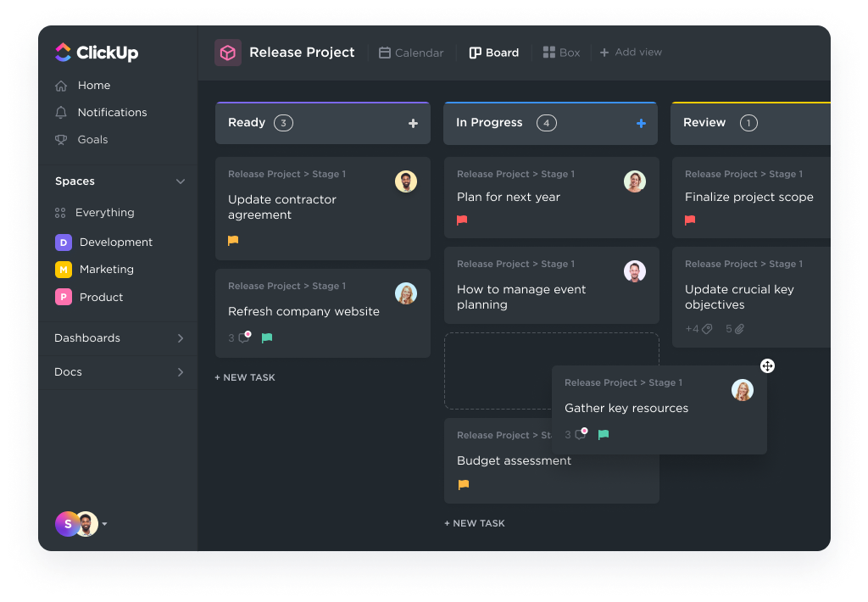
Task: Click the ClickUp logo
Action: pos(97,53)
